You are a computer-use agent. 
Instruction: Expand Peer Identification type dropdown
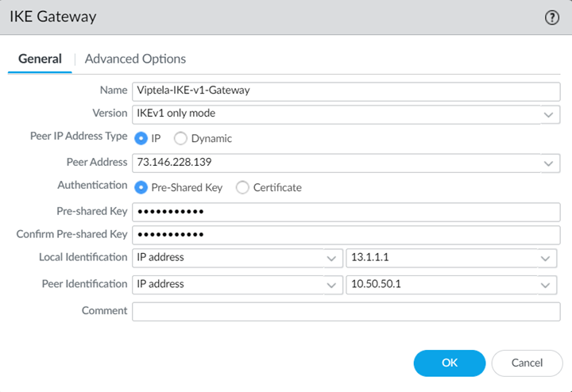pos(330,285)
